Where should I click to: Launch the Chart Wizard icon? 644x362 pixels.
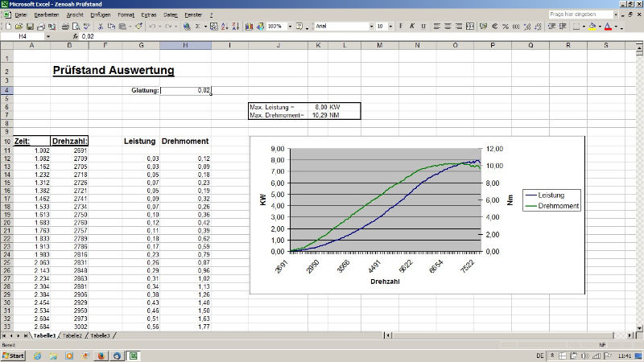[249, 27]
